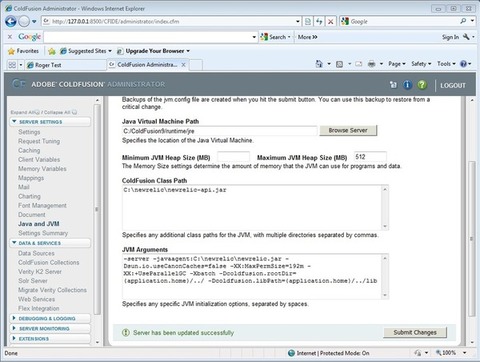Click the ColdFusion resources icon beside info
Screen dimensions: 480x362
click(393, 85)
